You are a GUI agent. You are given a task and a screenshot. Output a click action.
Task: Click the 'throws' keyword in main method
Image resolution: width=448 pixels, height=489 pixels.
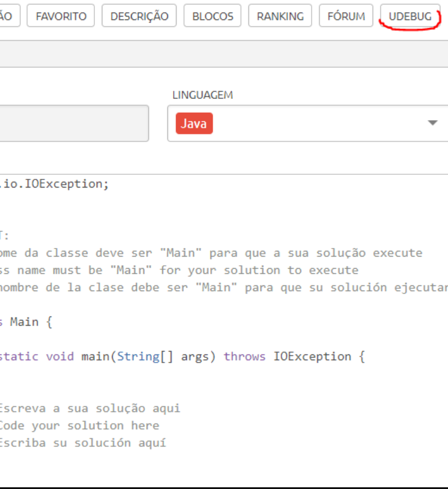click(244, 357)
